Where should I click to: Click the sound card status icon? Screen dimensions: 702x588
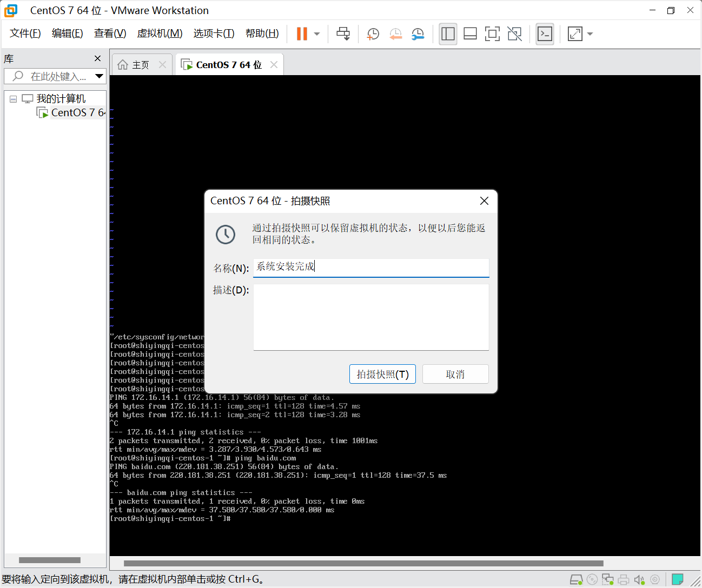pos(639,580)
